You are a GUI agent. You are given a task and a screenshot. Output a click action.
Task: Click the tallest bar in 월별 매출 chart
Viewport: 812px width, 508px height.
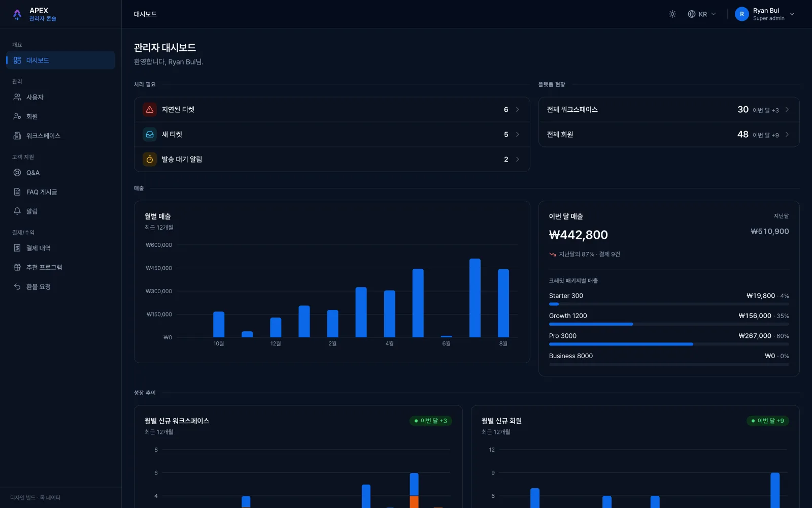(475, 298)
